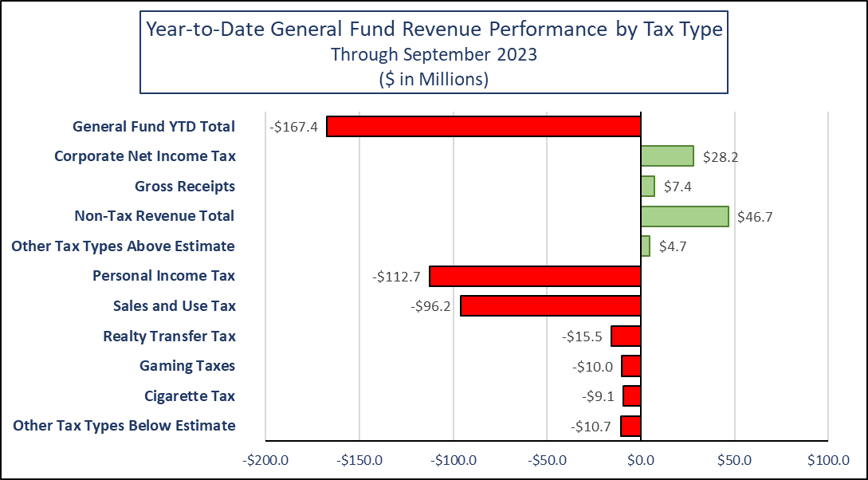This screenshot has height=480, width=868.
Task: Select the green Other Tax Types Above Estimate bar
Action: [x=646, y=246]
